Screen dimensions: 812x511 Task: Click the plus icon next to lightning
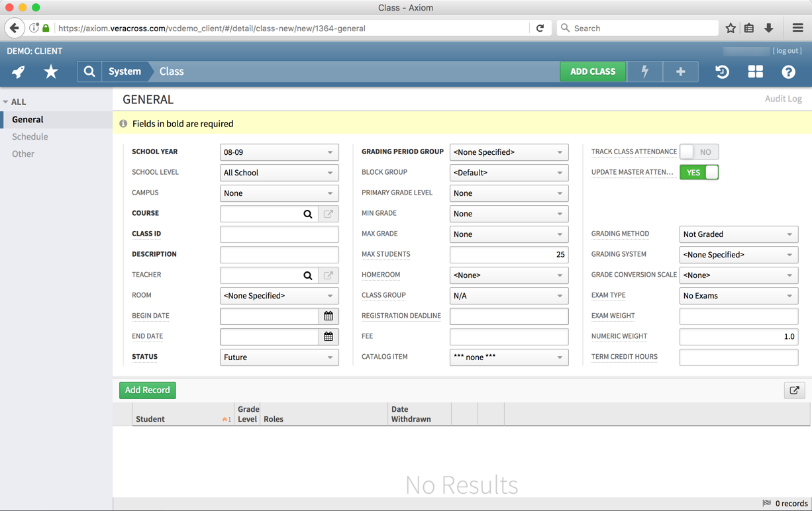[680, 71]
